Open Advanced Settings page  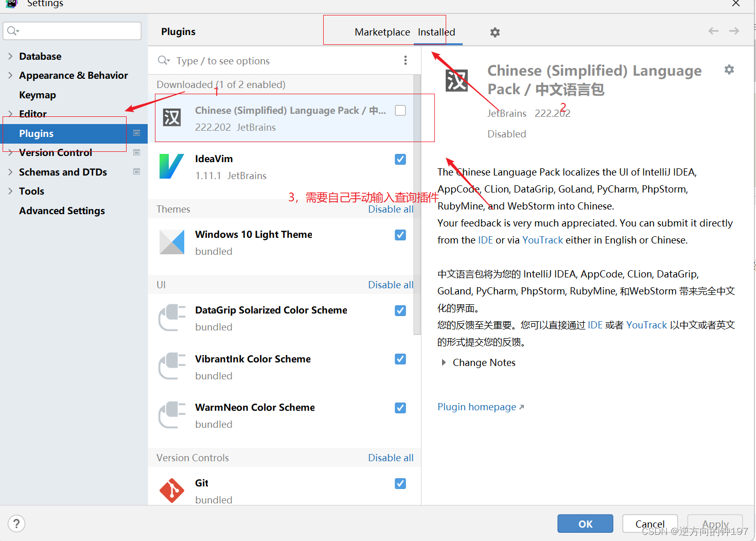pos(62,211)
